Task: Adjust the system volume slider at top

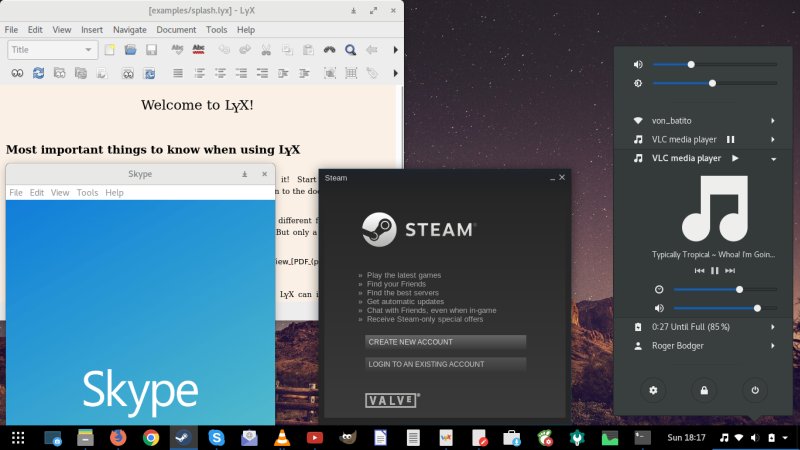Action: (x=715, y=65)
